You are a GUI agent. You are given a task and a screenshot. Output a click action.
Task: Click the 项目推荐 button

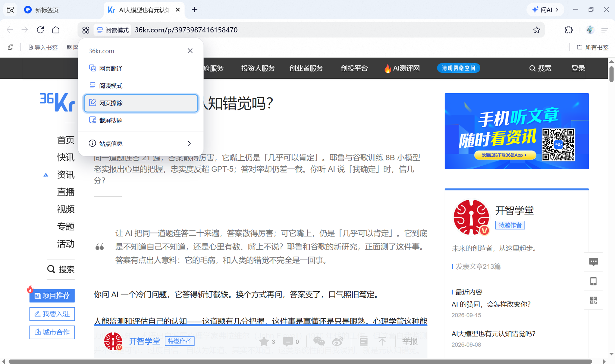[52, 296]
